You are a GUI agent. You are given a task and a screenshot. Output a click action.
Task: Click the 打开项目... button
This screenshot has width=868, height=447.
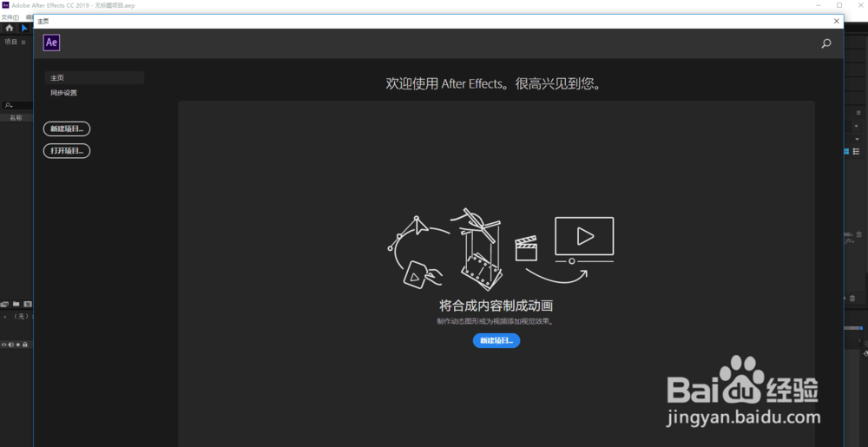click(67, 150)
